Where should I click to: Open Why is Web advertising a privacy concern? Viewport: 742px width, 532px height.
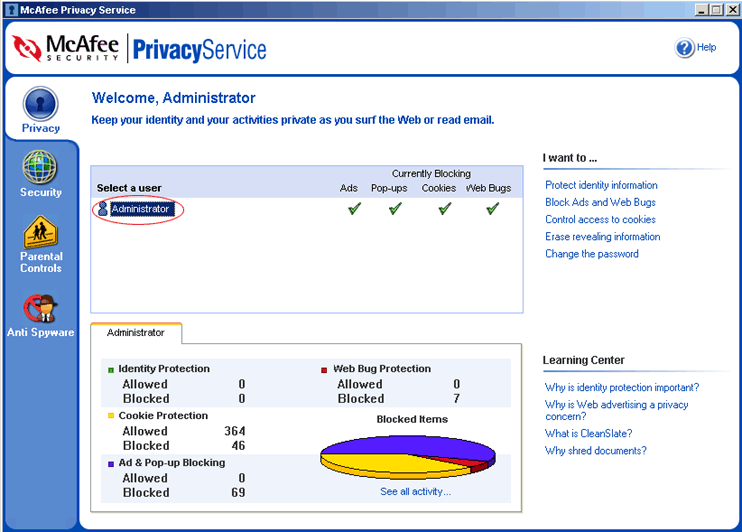pyautogui.click(x=616, y=410)
